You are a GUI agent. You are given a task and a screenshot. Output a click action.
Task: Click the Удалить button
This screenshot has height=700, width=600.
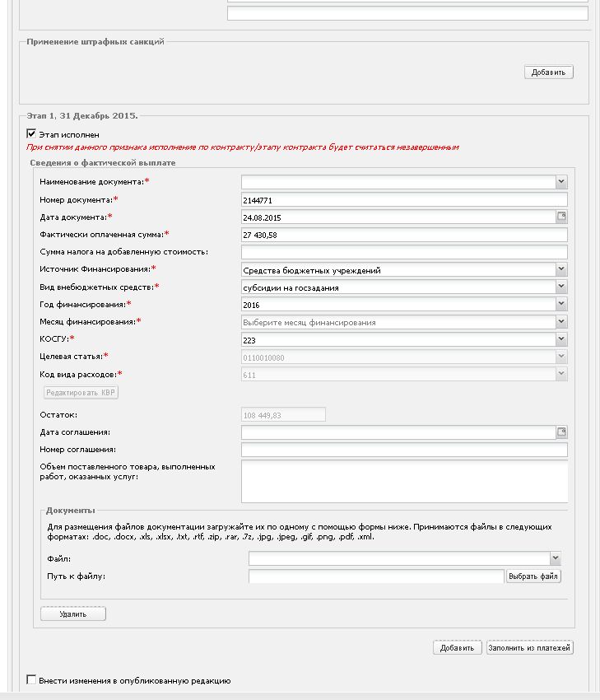[73, 614]
